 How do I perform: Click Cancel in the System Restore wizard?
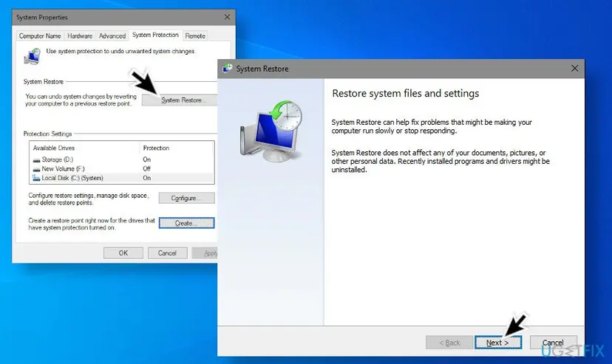pos(553,343)
